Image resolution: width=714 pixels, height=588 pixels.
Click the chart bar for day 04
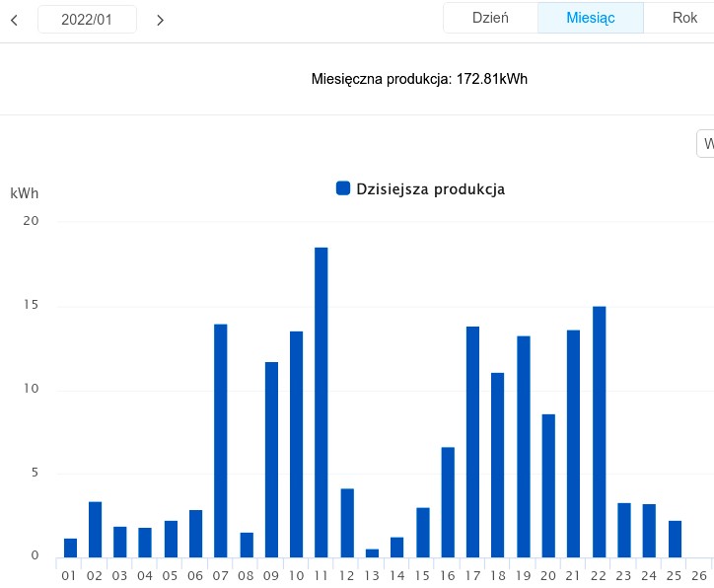(145, 543)
